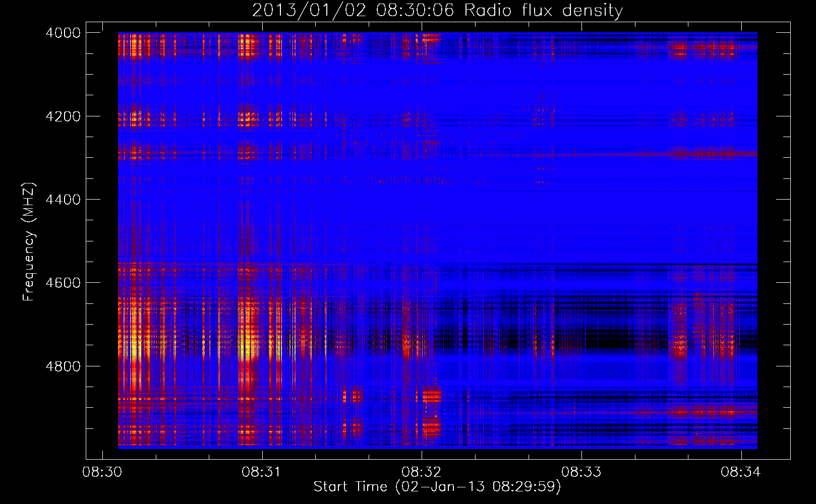
Task: Click the 08:34 time axis label
Action: (x=741, y=472)
